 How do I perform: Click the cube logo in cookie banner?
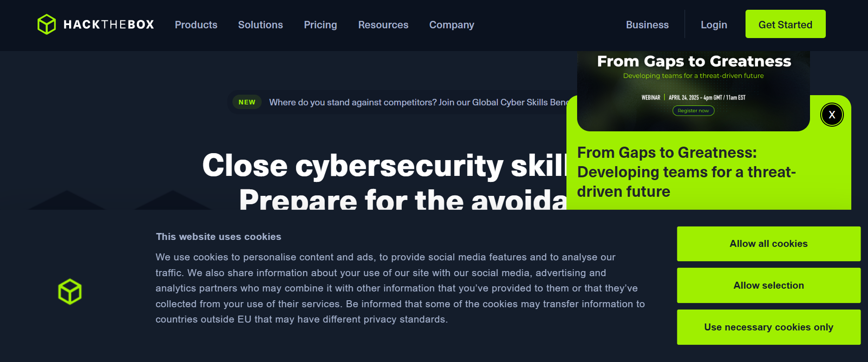coord(70,292)
